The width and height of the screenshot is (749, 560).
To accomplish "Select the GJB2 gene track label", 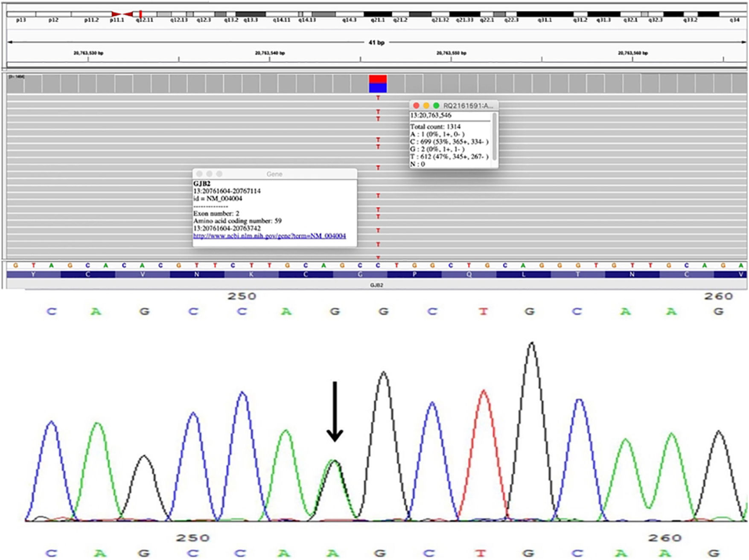I will tap(376, 285).
